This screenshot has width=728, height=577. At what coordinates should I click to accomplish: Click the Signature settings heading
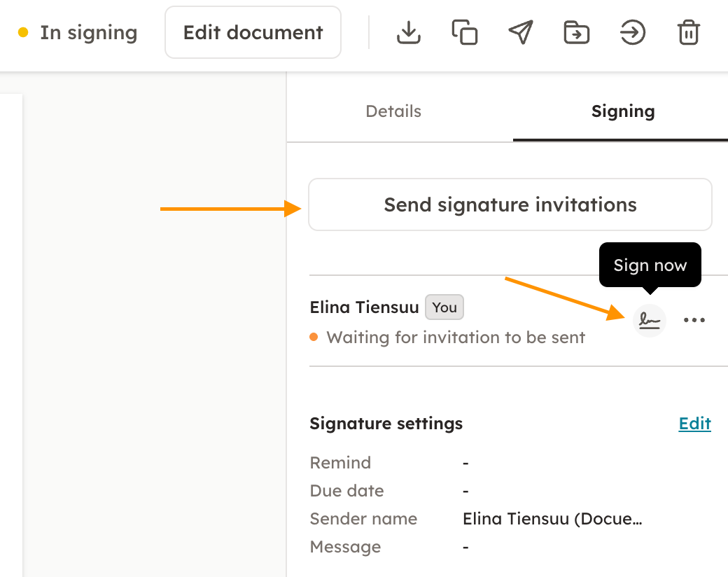tap(386, 424)
